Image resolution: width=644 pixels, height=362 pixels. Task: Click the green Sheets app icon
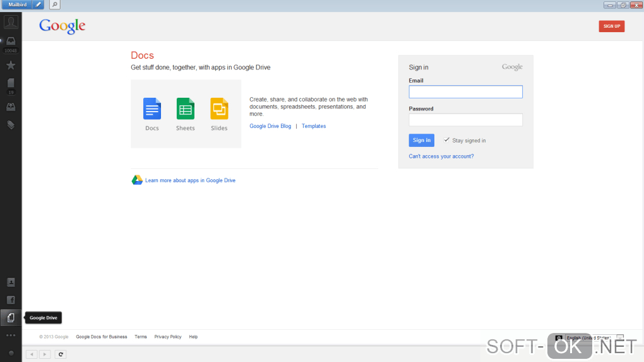point(185,108)
